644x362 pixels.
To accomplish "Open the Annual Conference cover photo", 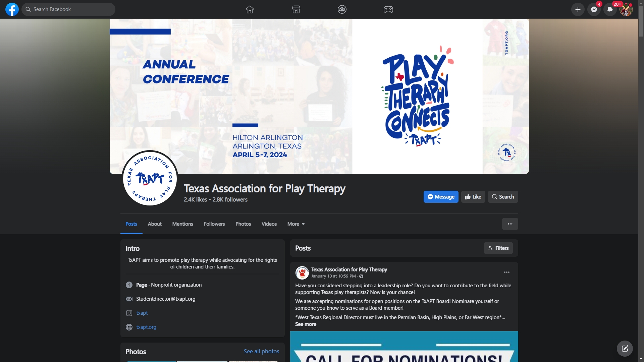I will tap(319, 96).
